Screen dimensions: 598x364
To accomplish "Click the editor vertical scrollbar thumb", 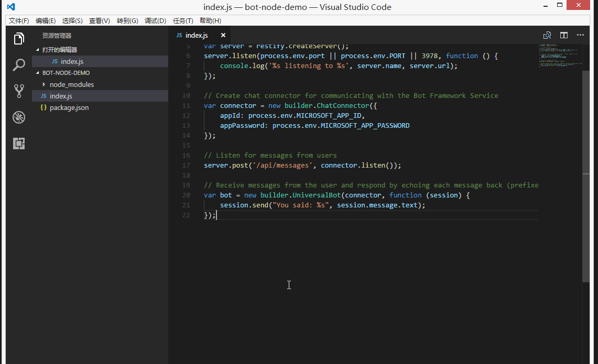I will (x=586, y=176).
